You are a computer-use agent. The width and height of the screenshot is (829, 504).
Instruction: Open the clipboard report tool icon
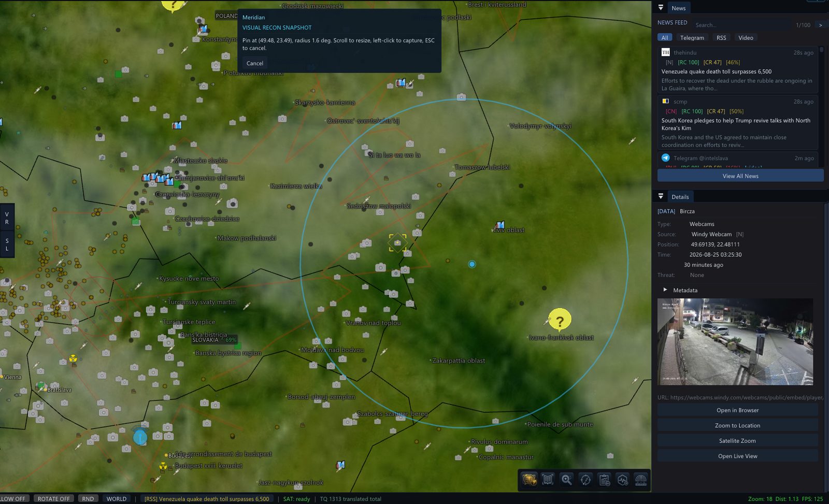604,480
